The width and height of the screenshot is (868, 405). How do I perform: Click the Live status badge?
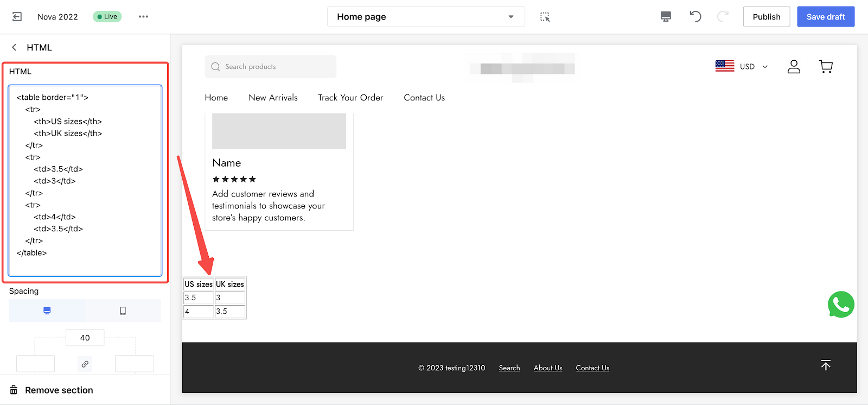pyautogui.click(x=107, y=17)
